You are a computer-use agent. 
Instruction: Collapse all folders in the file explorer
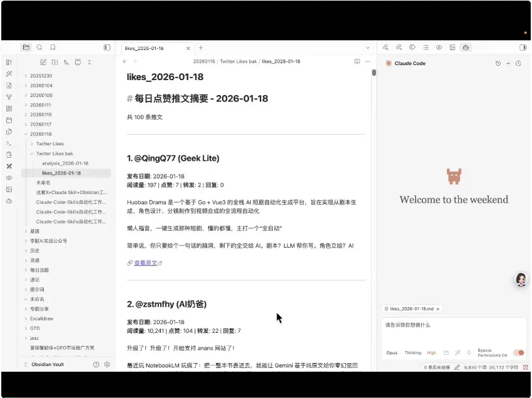[x=90, y=62]
